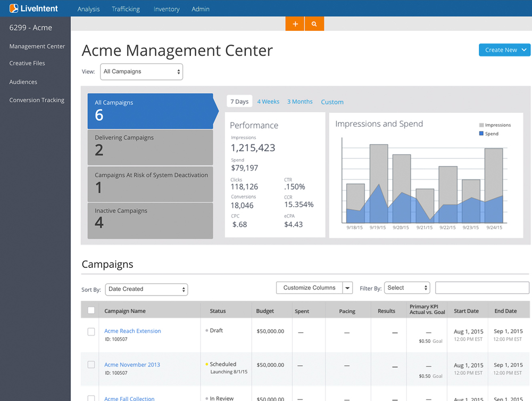Toggle the select-all campaigns header checkbox

91,310
